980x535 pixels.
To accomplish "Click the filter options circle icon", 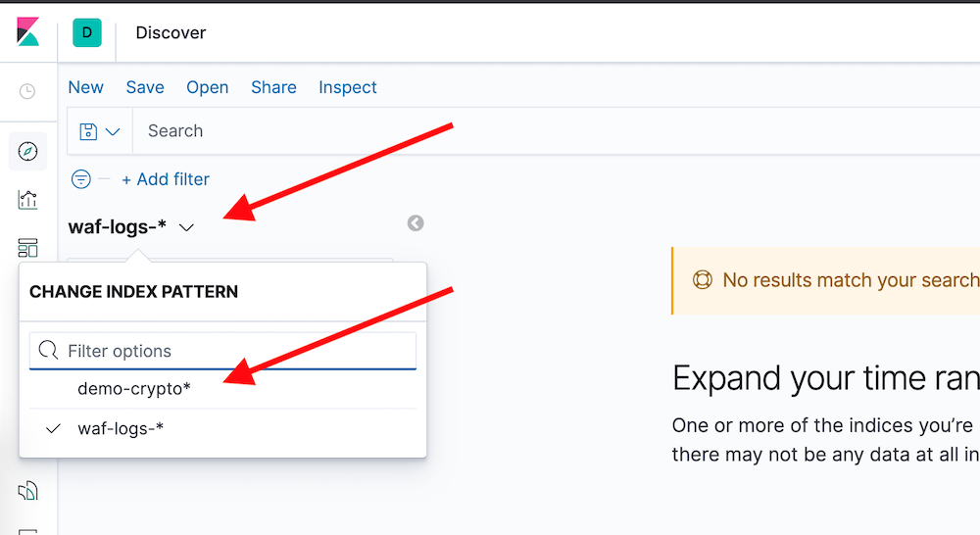I will tap(80, 179).
